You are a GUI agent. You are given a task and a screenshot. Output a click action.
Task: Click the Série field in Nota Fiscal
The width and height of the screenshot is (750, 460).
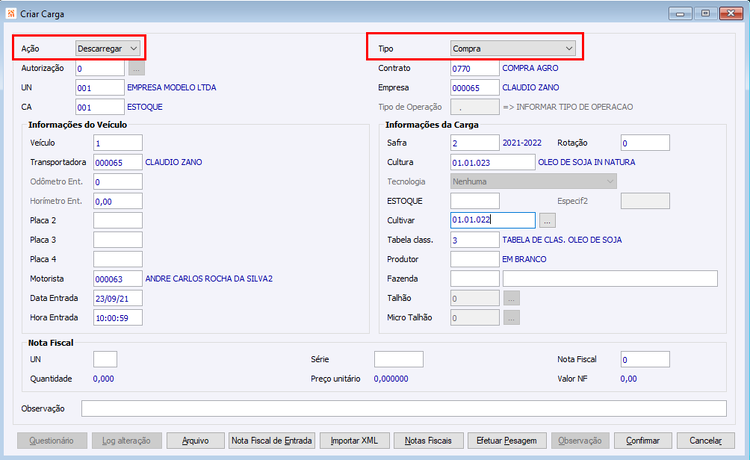click(x=398, y=359)
